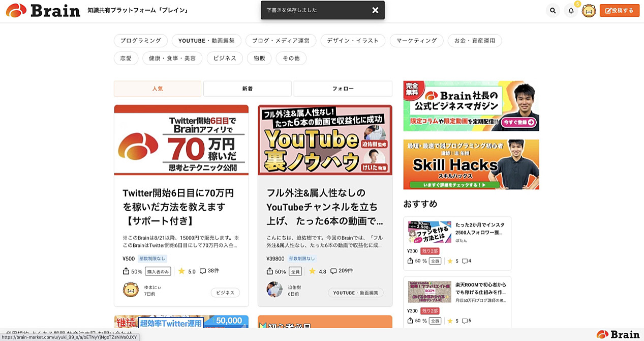The width and height of the screenshot is (644, 341).
Task: Open the lion user avatar menu
Action: click(589, 11)
